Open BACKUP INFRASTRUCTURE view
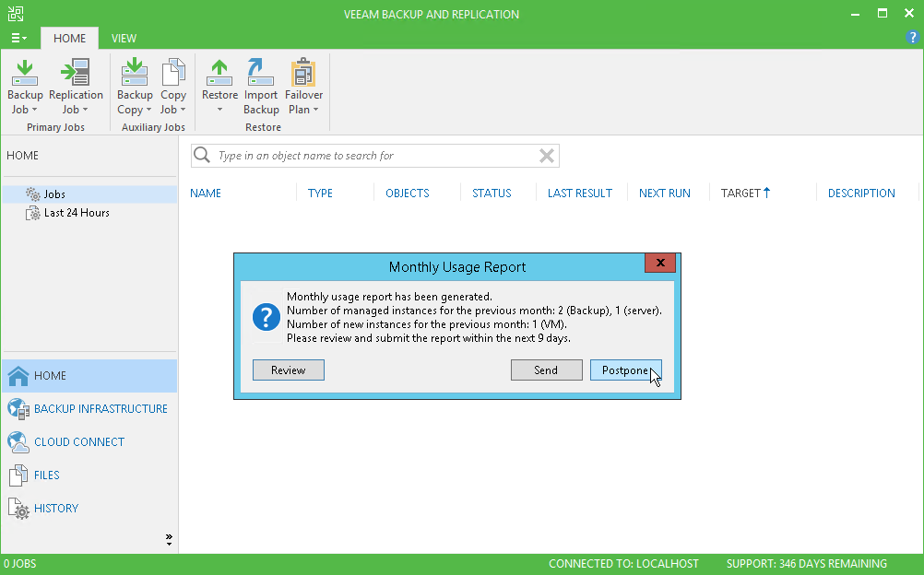 [x=101, y=409]
